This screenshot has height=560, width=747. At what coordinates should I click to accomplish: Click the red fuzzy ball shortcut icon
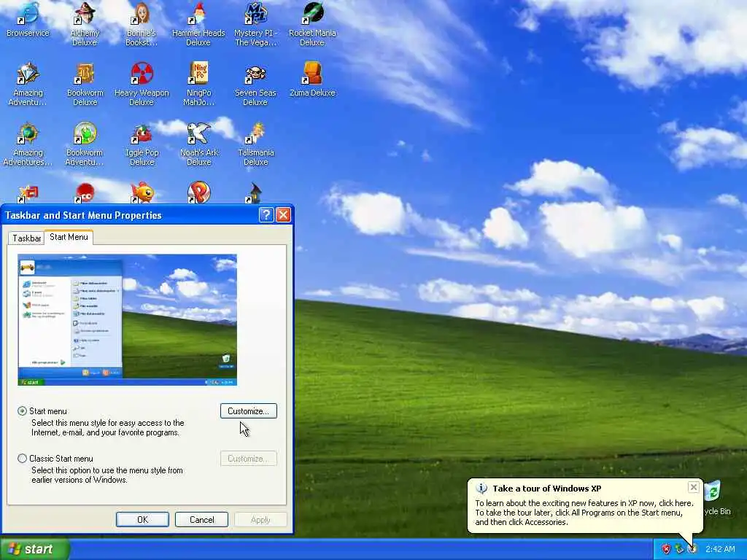pyautogui.click(x=85, y=192)
